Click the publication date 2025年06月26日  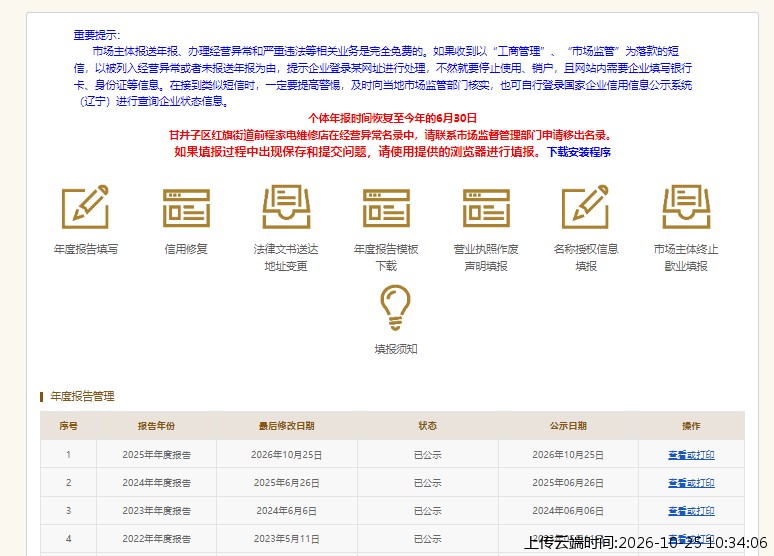coord(568,483)
